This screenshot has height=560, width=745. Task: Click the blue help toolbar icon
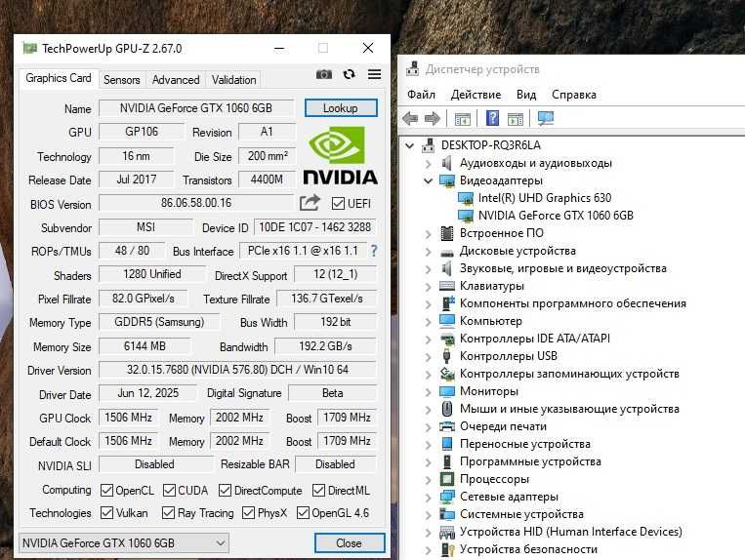(493, 118)
